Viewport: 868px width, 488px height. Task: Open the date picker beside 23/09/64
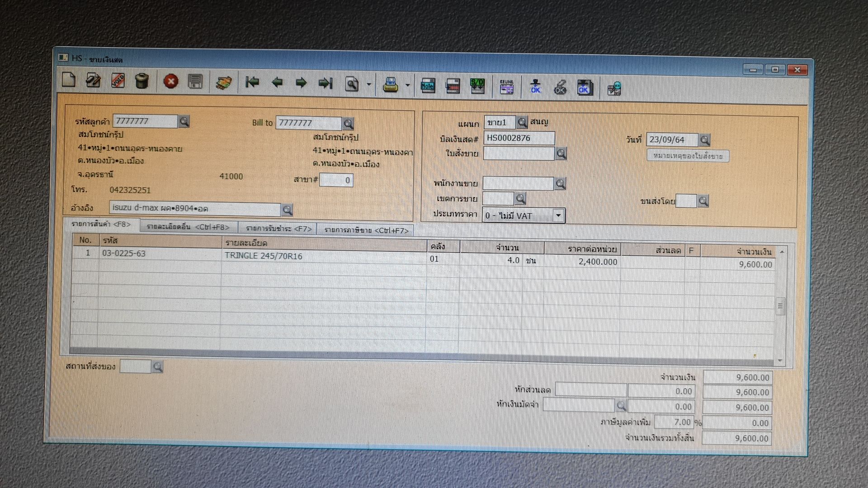(704, 140)
